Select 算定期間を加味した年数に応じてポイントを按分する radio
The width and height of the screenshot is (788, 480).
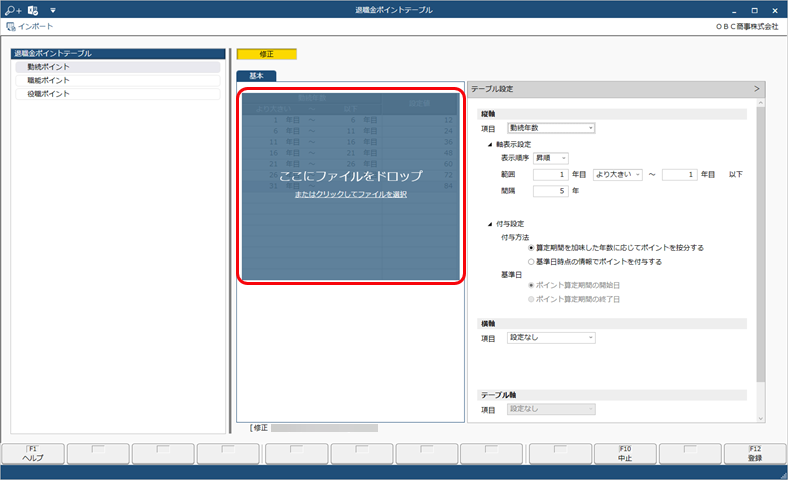click(x=531, y=248)
